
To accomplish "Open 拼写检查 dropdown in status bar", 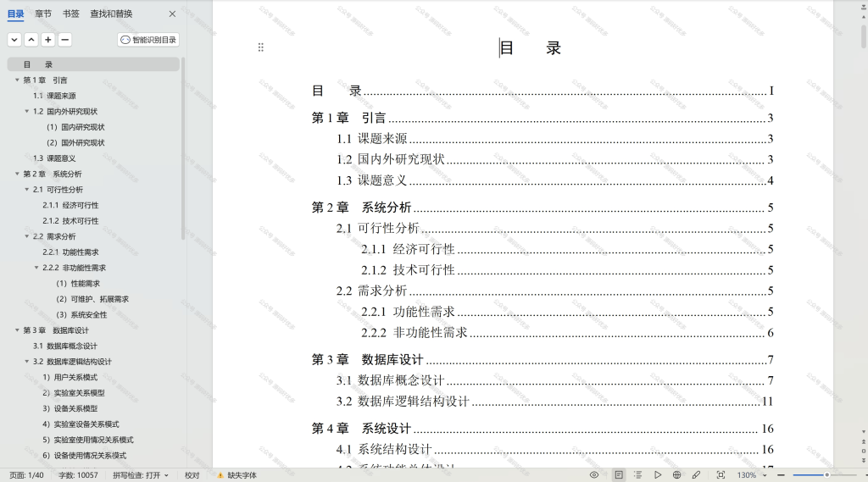I will coord(141,475).
